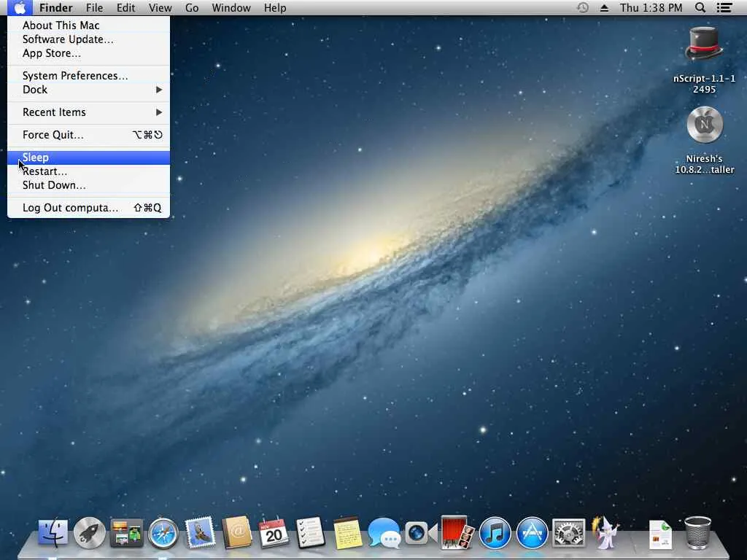Open System Preferences… from Apple menu
The height and width of the screenshot is (560, 747).
click(75, 76)
